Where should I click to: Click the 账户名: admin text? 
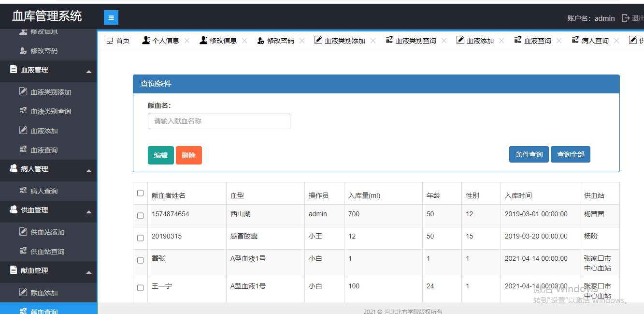591,18
